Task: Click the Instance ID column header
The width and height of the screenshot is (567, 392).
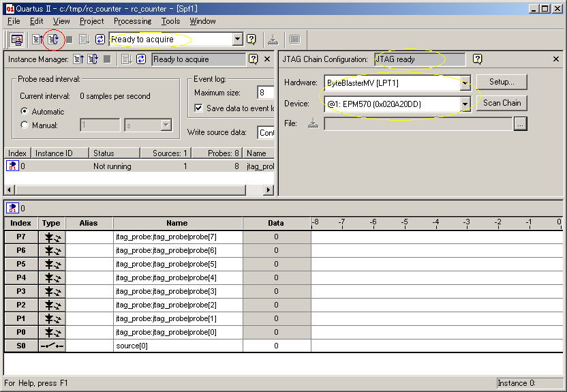Action: (x=60, y=153)
